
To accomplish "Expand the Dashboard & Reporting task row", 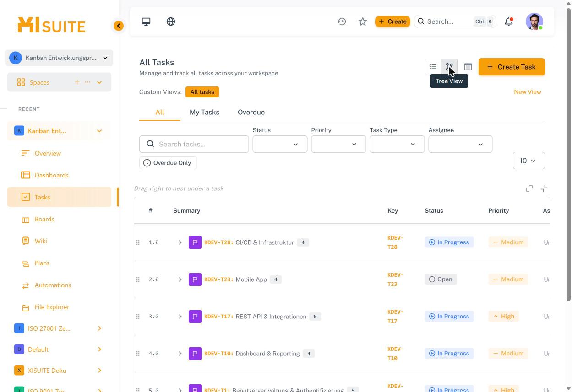I will [180, 354].
